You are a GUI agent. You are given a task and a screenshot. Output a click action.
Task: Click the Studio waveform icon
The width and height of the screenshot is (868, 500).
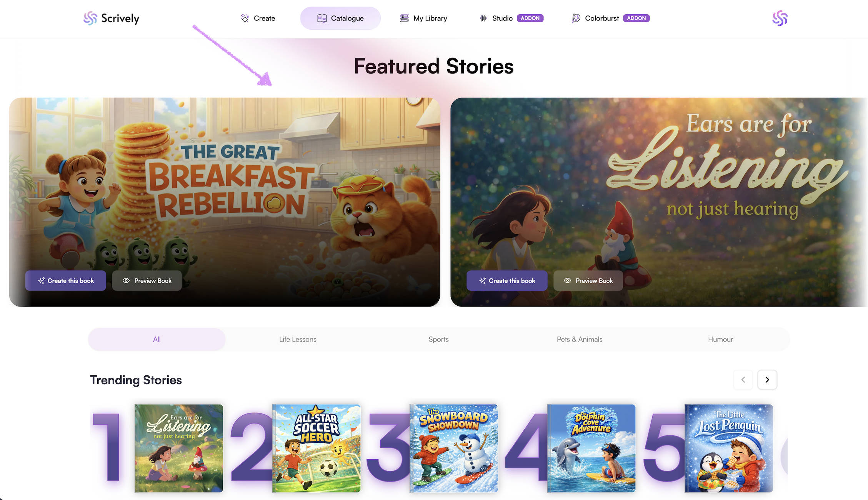tap(483, 18)
